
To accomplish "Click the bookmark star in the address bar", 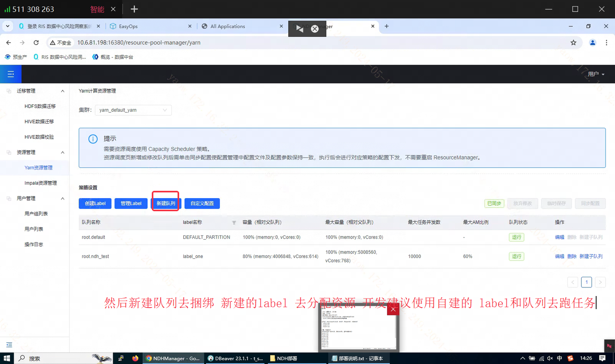I will tap(574, 42).
